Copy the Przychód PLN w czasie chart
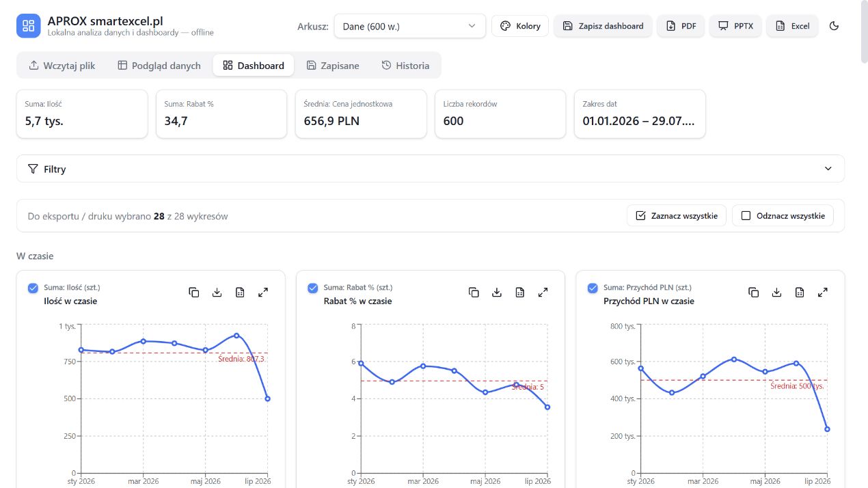The height and width of the screenshot is (488, 868). pos(753,293)
